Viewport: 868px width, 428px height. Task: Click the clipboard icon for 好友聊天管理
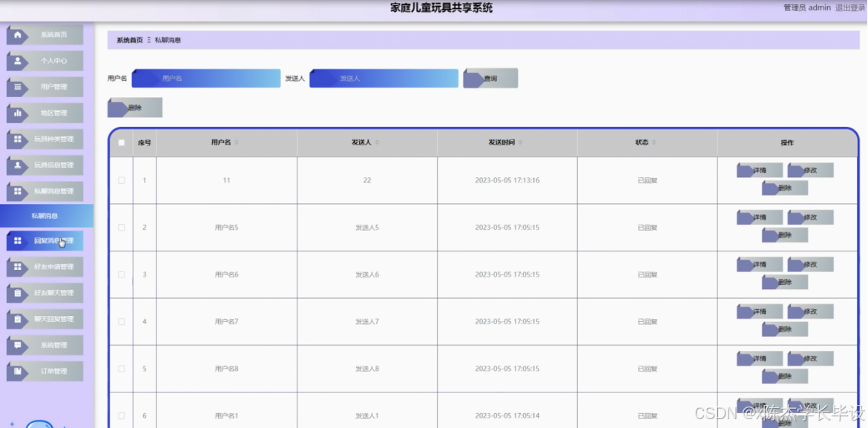(x=18, y=293)
